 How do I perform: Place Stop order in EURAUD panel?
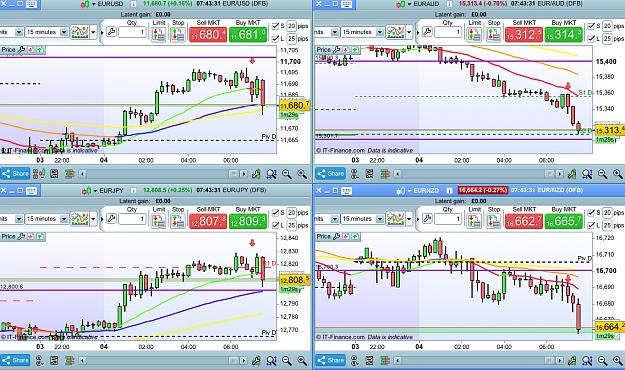[493, 34]
